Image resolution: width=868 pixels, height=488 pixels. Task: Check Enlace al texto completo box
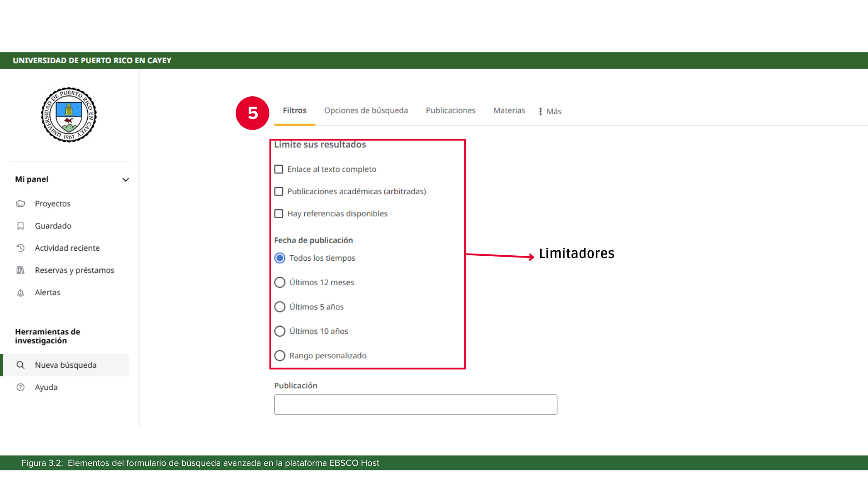coord(279,169)
